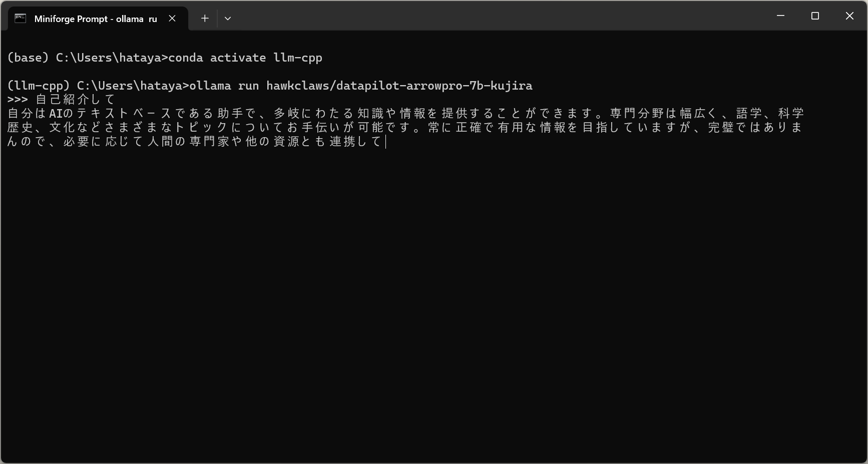Click the close button on the Miniforge tab
The image size is (868, 464).
[x=172, y=19]
